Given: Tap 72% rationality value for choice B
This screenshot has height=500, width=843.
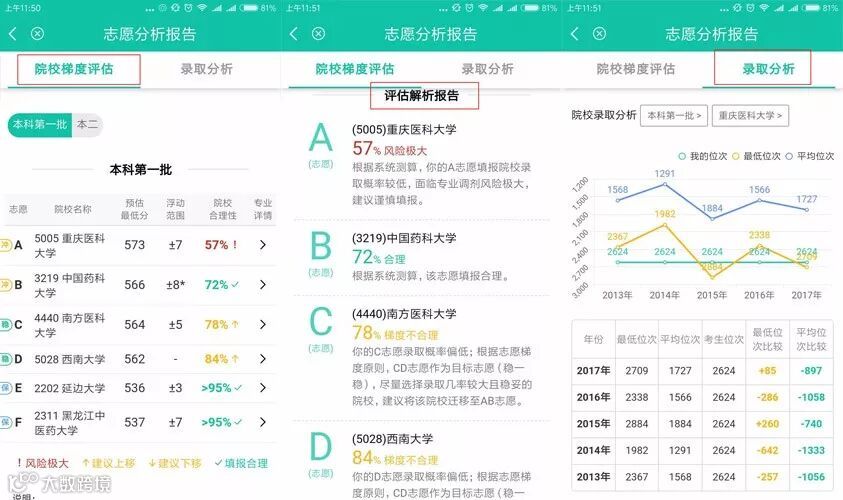Looking at the screenshot, I should [216, 284].
